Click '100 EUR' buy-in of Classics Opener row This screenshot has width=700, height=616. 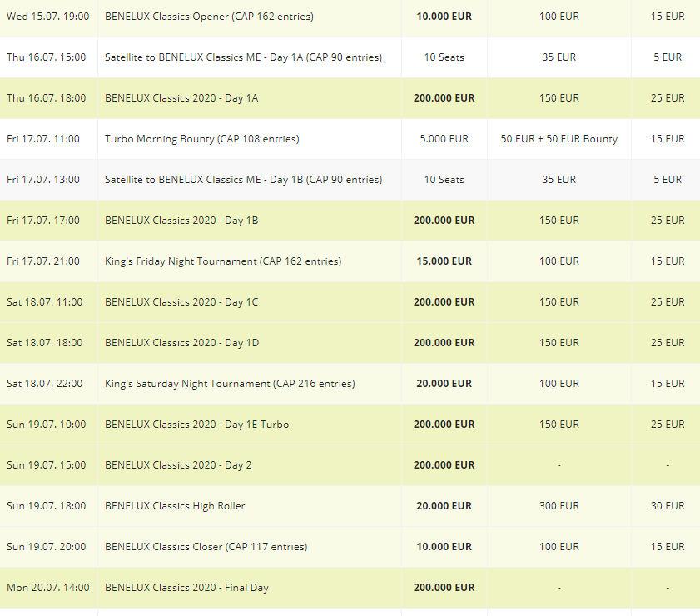tap(559, 17)
